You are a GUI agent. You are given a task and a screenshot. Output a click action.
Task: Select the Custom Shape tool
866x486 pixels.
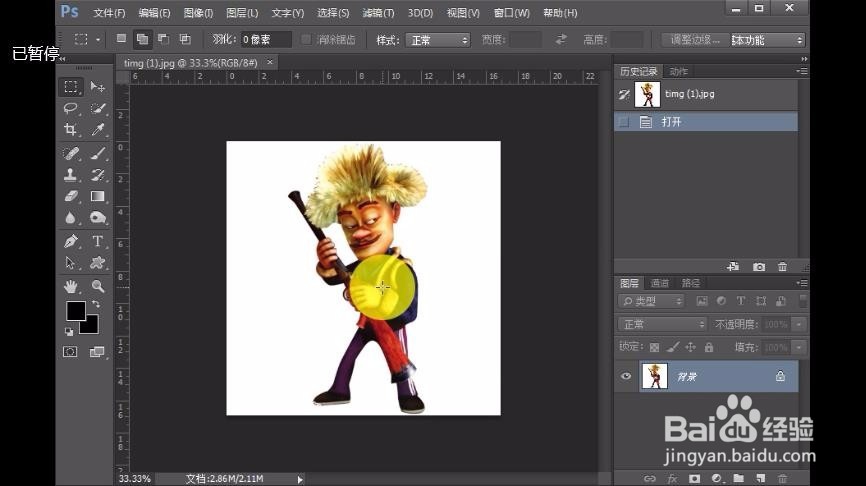click(x=98, y=262)
